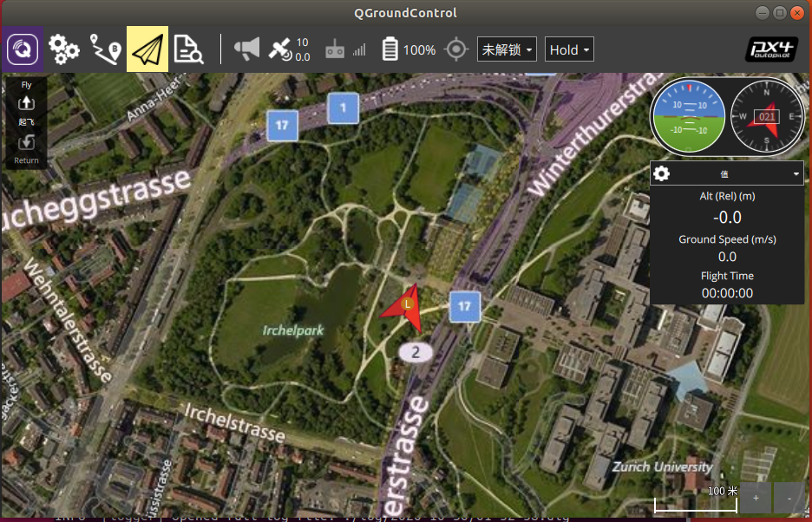Viewport: 812px width, 522px height.
Task: Open the QGroundControl application settings icon
Action: [x=23, y=49]
